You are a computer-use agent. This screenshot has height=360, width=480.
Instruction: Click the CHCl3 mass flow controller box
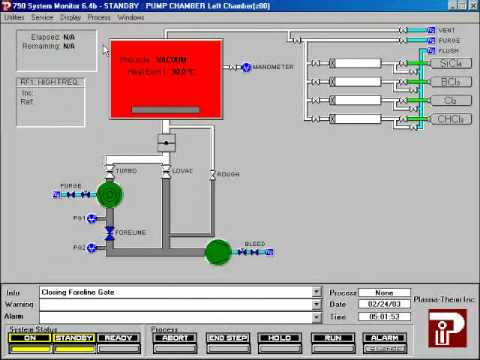tap(355, 119)
